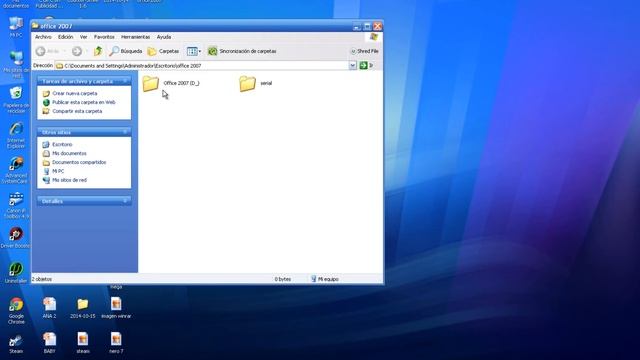Click inside the Dirección address path field
Image resolution: width=640 pixels, height=360 pixels.
[x=202, y=65]
